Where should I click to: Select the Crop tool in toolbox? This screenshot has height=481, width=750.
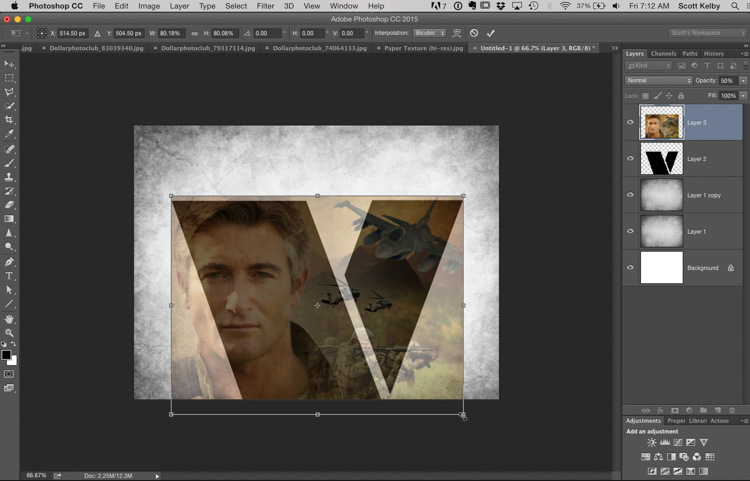(x=10, y=120)
